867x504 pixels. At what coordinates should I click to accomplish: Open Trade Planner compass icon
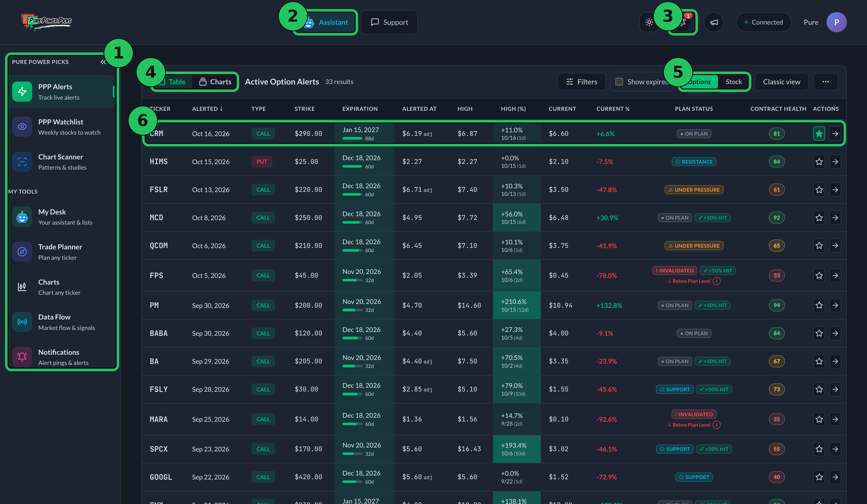(x=22, y=252)
